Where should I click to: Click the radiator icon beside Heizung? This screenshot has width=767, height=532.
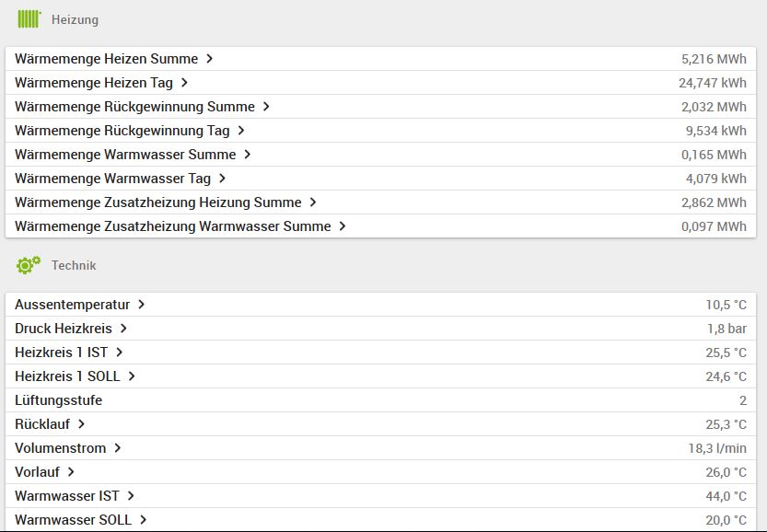(x=29, y=18)
